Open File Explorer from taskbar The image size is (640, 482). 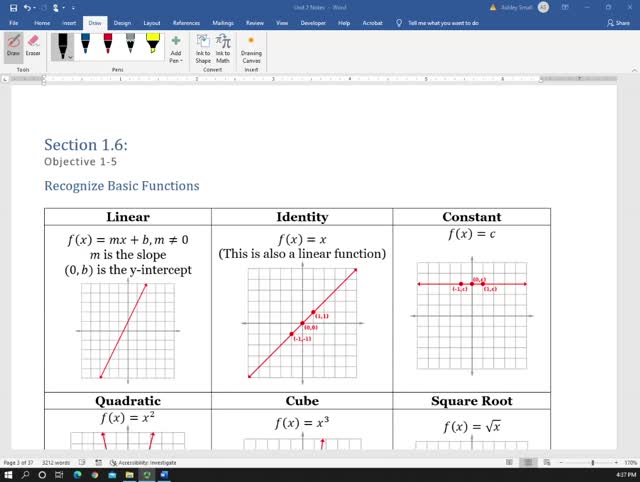click(129, 475)
